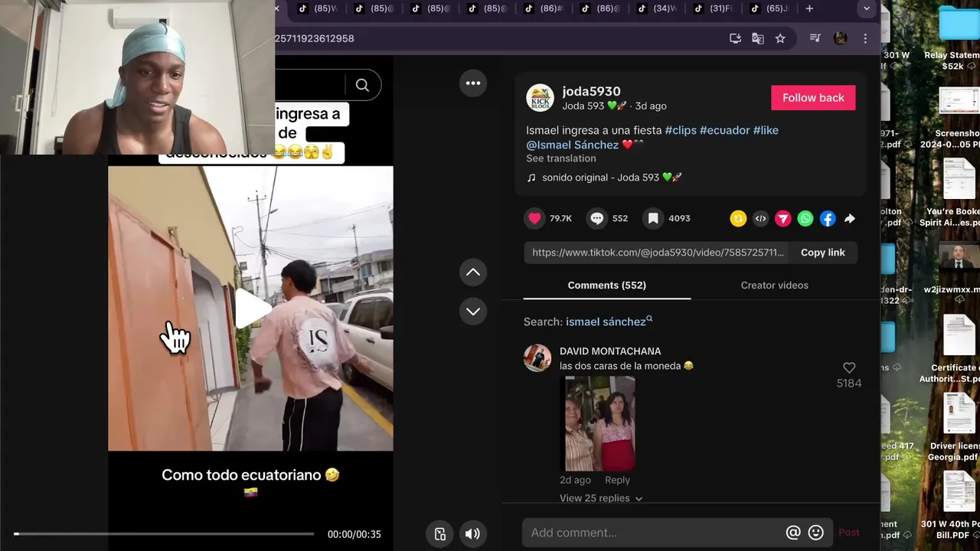Open the #like hashtag link
This screenshot has height=551, width=980.
[766, 130]
